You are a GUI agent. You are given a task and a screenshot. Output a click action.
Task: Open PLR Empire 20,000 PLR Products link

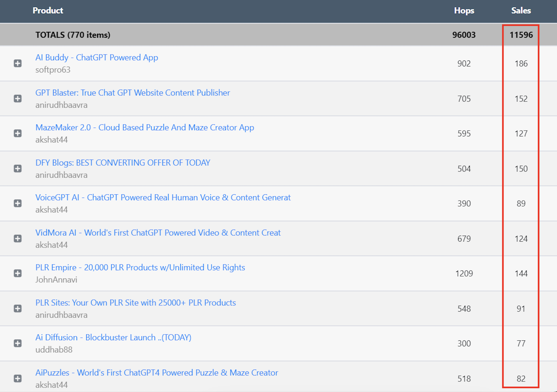tap(140, 267)
